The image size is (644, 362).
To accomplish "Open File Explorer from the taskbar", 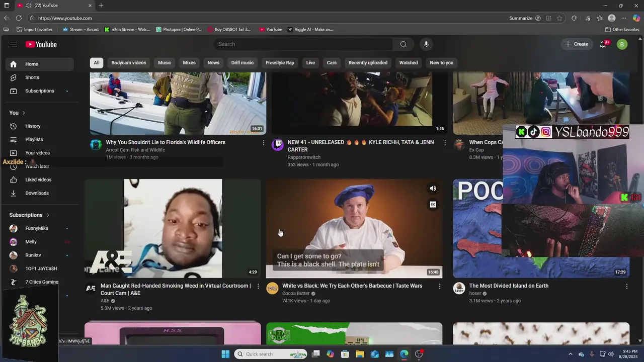I will click(360, 354).
